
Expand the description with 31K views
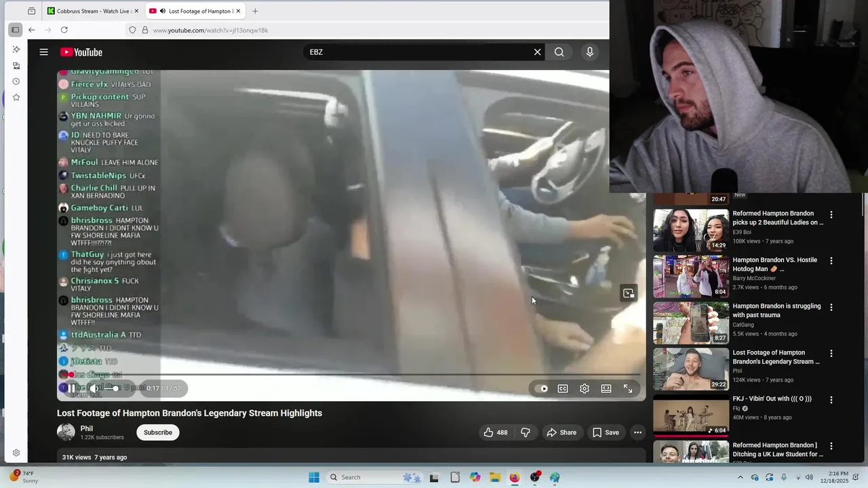[x=351, y=457]
